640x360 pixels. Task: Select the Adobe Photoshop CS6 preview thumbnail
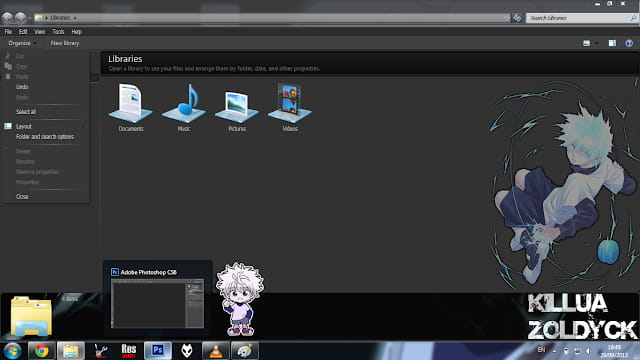158,303
